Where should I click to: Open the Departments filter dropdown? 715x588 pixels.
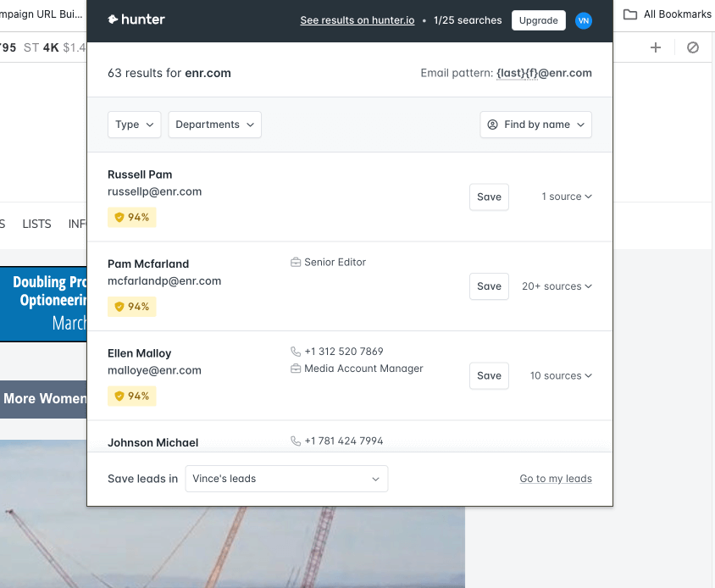point(215,125)
